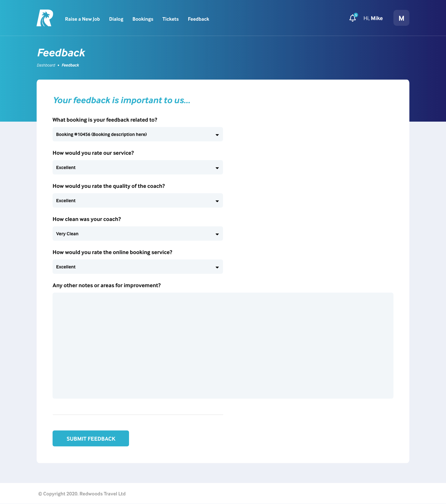Select Feedback in the top navigation

(198, 19)
